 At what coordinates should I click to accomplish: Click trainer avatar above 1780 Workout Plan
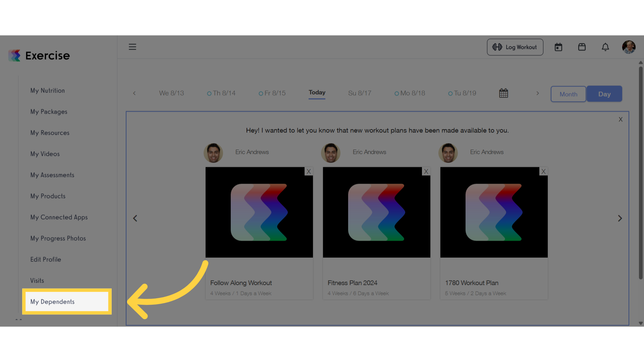[448, 153]
